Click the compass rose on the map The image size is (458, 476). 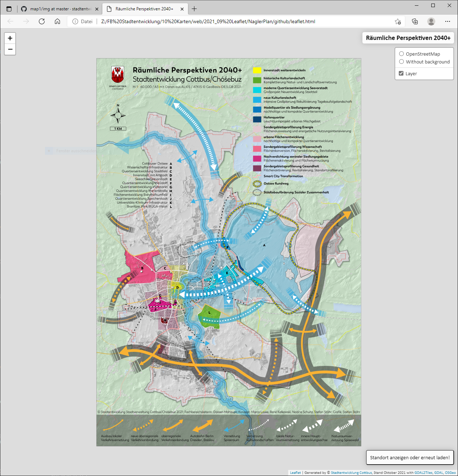118,115
